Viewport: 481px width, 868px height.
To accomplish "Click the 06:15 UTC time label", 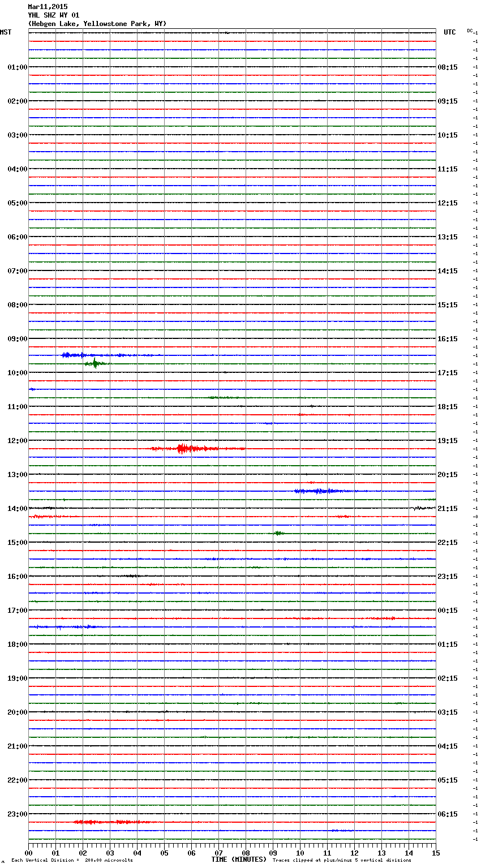I will [448, 814].
